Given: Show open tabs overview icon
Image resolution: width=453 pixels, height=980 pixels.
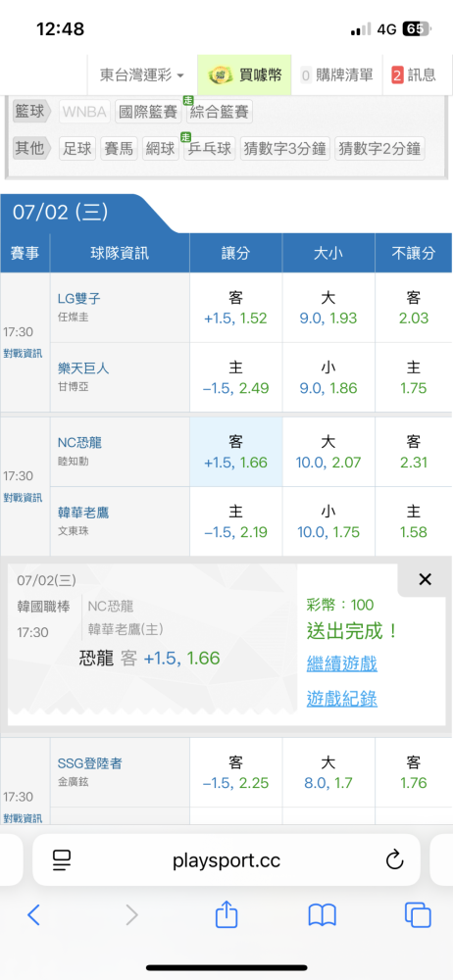Looking at the screenshot, I should (x=418, y=915).
